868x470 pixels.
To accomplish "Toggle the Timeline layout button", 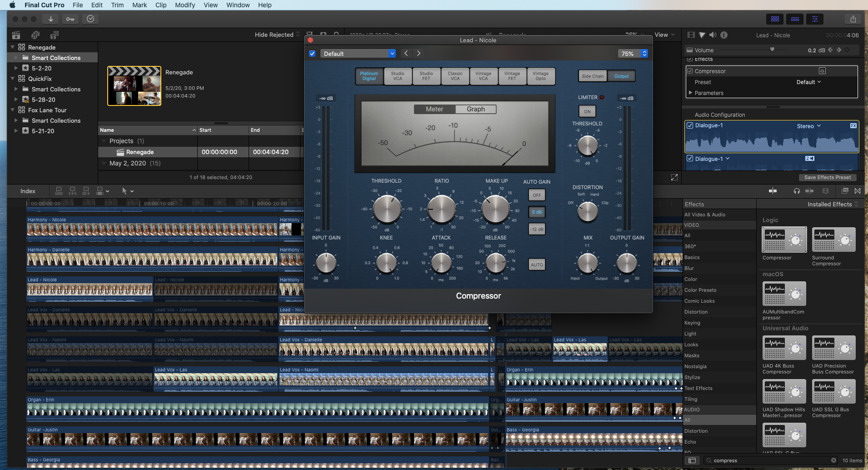I will (x=795, y=19).
